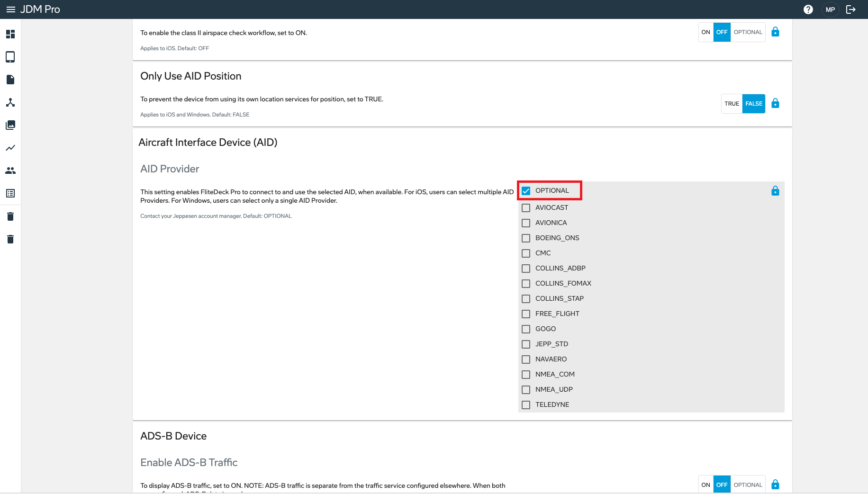Click the help question mark icon
This screenshot has width=868, height=494.
coord(808,9)
